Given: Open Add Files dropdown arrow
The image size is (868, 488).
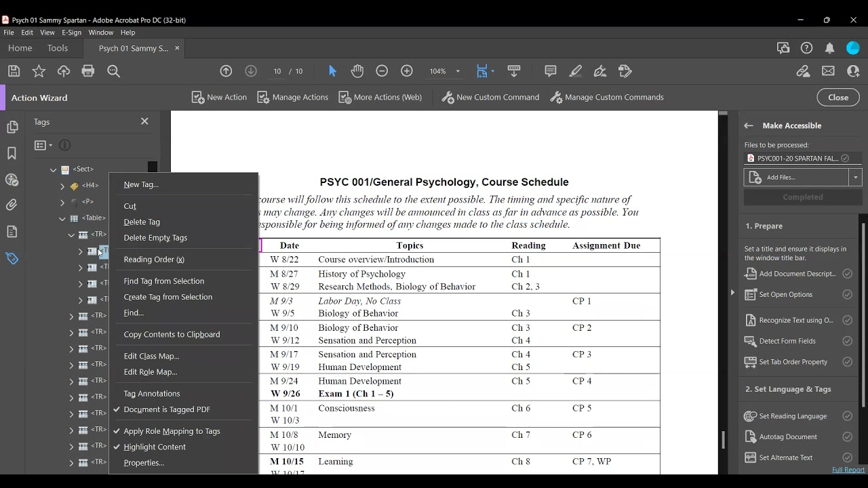Looking at the screenshot, I should [x=856, y=177].
